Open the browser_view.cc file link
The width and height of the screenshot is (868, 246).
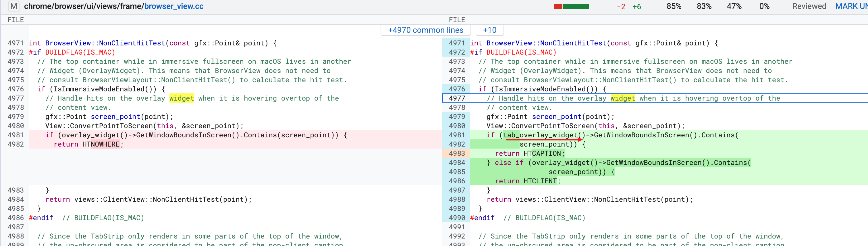pyautogui.click(x=173, y=6)
